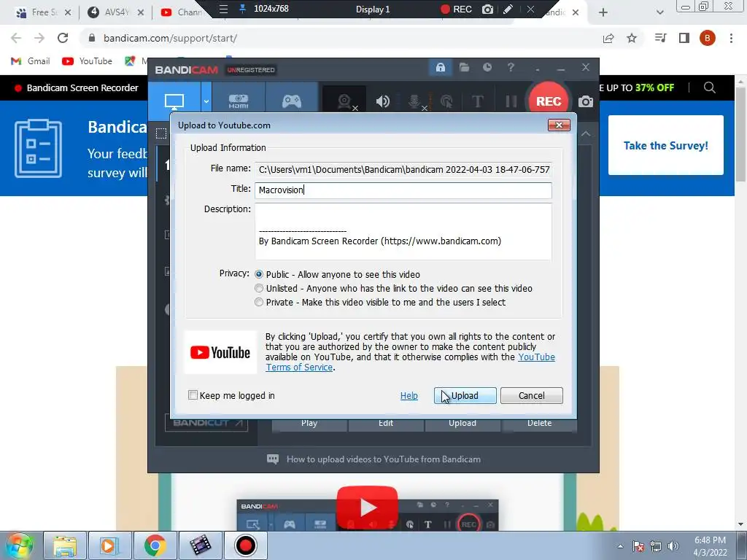The width and height of the screenshot is (747, 560).
Task: Click into the Description text area
Action: (x=403, y=231)
